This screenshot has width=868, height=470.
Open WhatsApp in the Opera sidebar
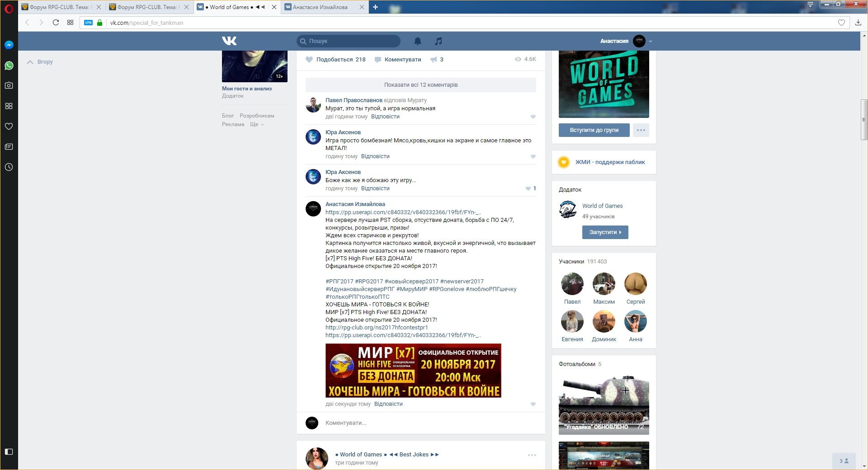pos(9,66)
